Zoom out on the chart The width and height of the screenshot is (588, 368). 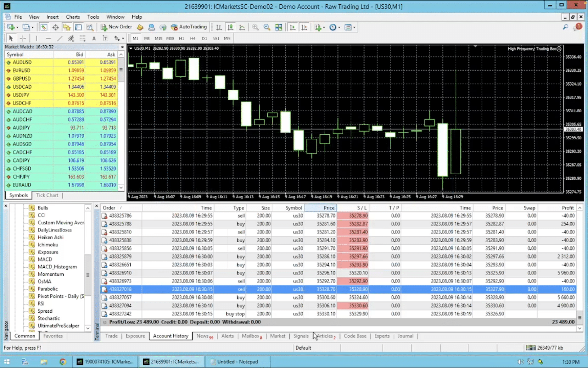(x=267, y=27)
